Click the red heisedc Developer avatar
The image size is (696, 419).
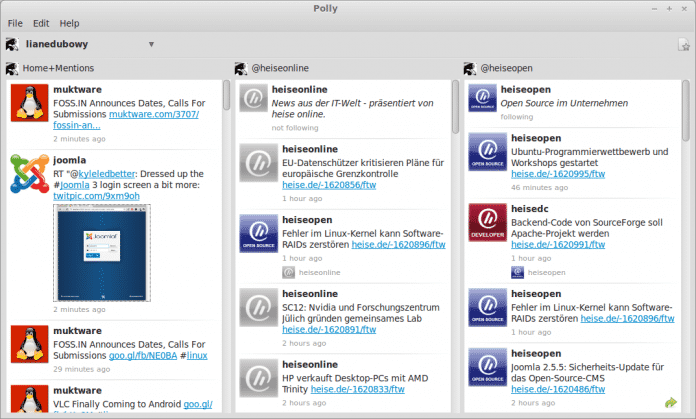tap(488, 224)
